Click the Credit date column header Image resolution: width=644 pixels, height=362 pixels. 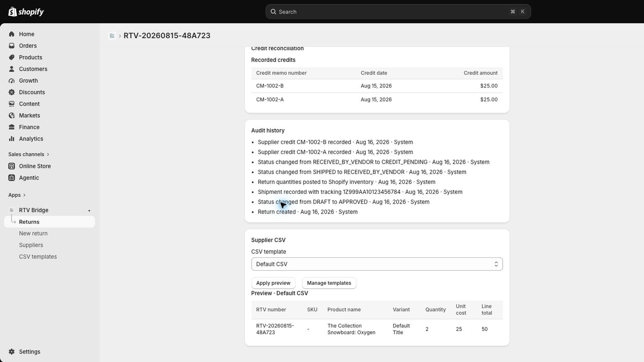[x=374, y=73]
